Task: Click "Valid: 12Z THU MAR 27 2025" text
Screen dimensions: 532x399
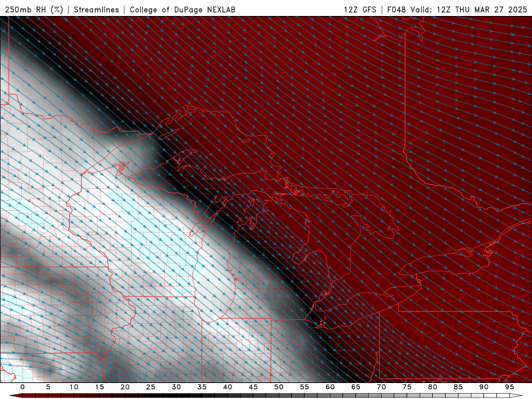Action: [469, 10]
